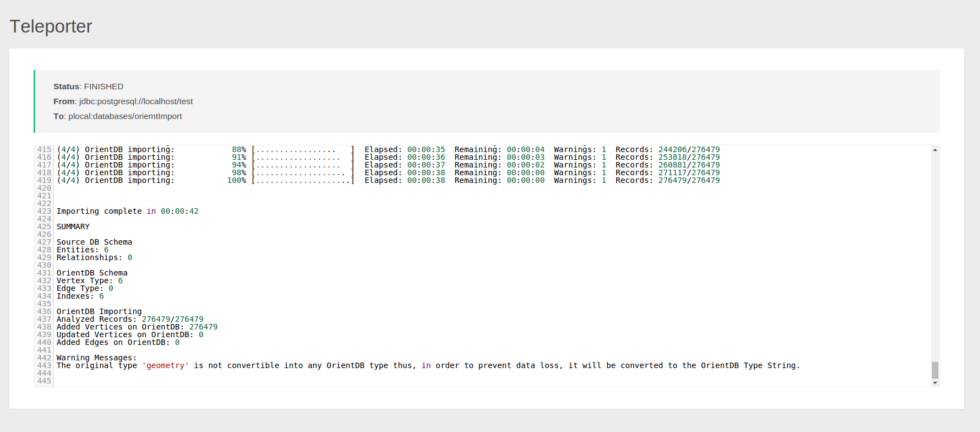Viewport: 980px width, 432px height.
Task: Click the 'OrientDB Schema' line
Action: point(92,273)
